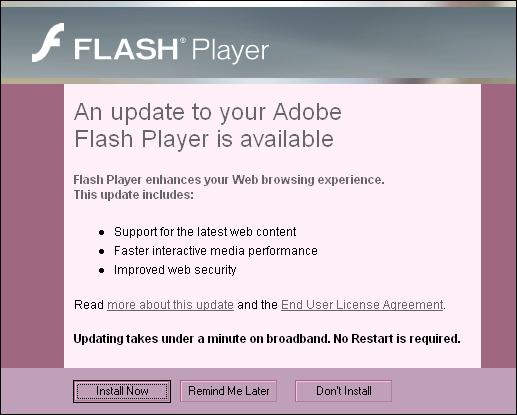Start the update with Install Now
Viewport: 517px width, 415px height.
point(122,391)
